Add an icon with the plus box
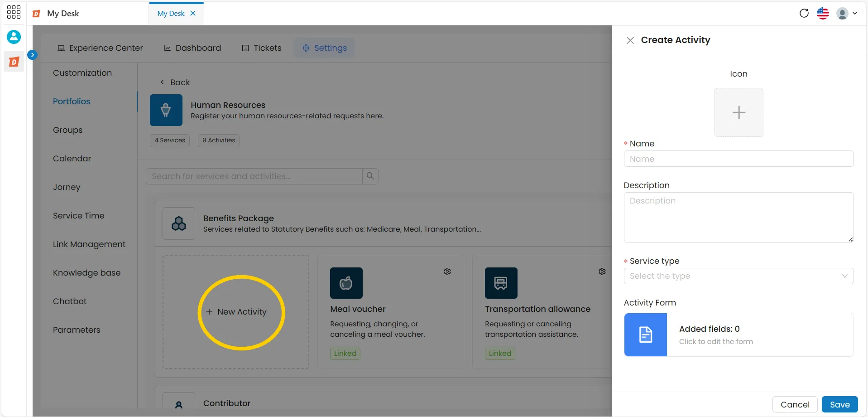This screenshot has width=868, height=417. pyautogui.click(x=739, y=112)
